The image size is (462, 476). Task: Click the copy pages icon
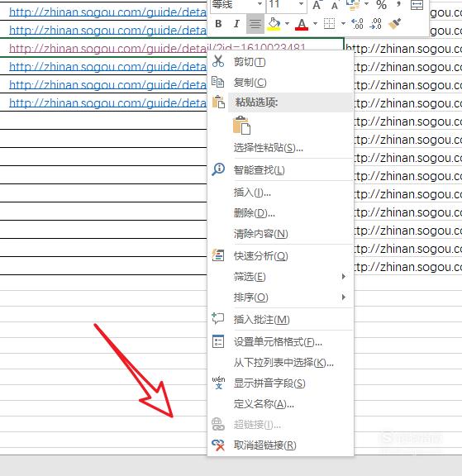click(218, 82)
